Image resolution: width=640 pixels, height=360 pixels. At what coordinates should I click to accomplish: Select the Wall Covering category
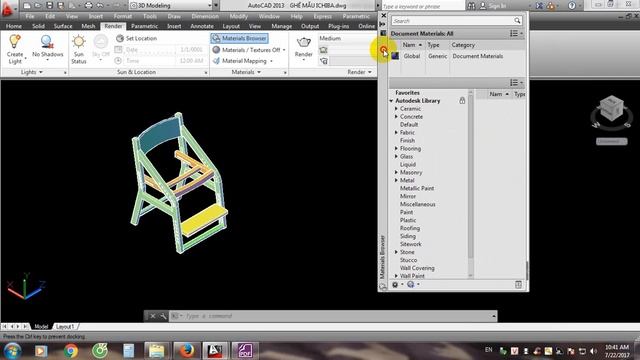(x=417, y=268)
